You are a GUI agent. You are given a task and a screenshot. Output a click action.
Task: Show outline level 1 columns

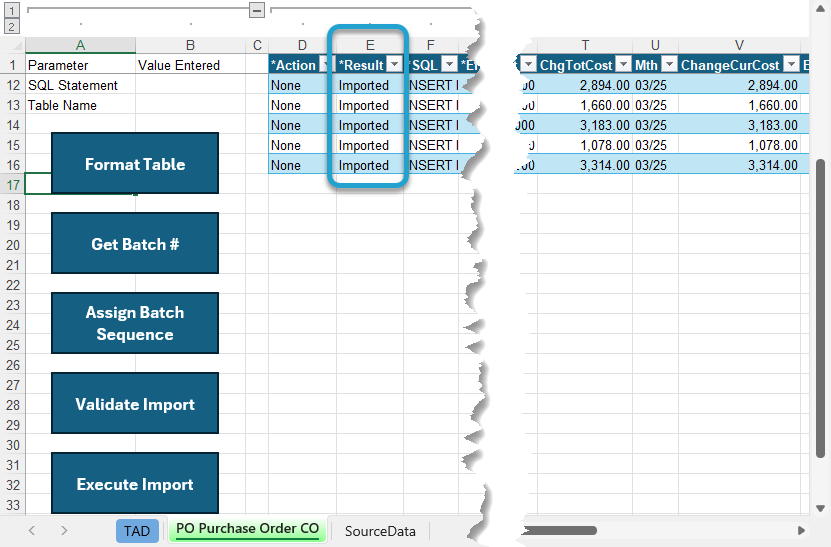point(12,10)
